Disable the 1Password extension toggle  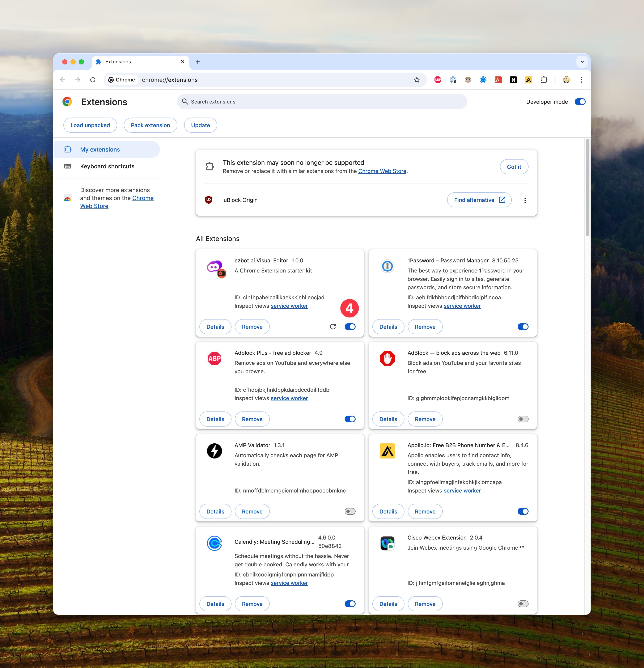(x=523, y=326)
